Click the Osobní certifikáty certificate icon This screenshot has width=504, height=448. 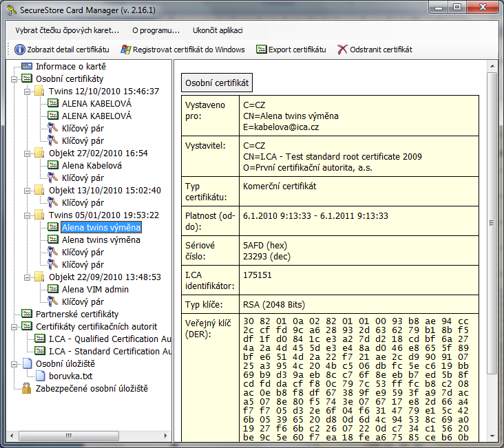point(27,78)
